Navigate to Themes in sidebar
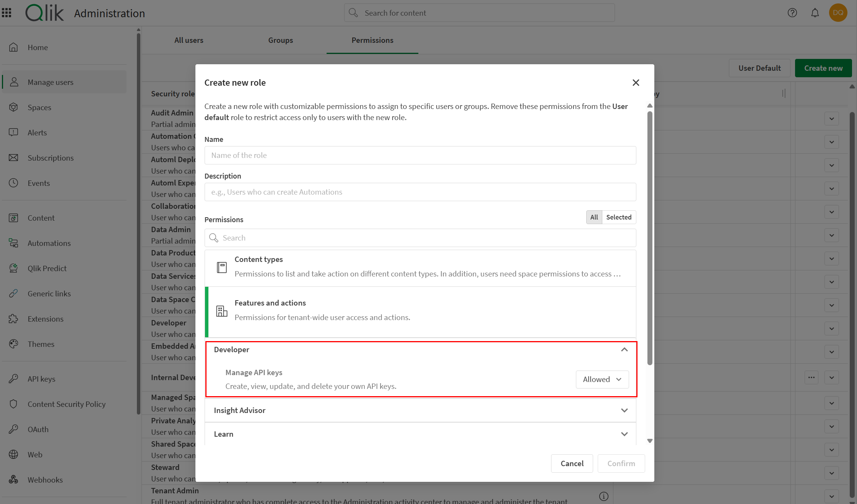The image size is (857, 504). pyautogui.click(x=41, y=344)
